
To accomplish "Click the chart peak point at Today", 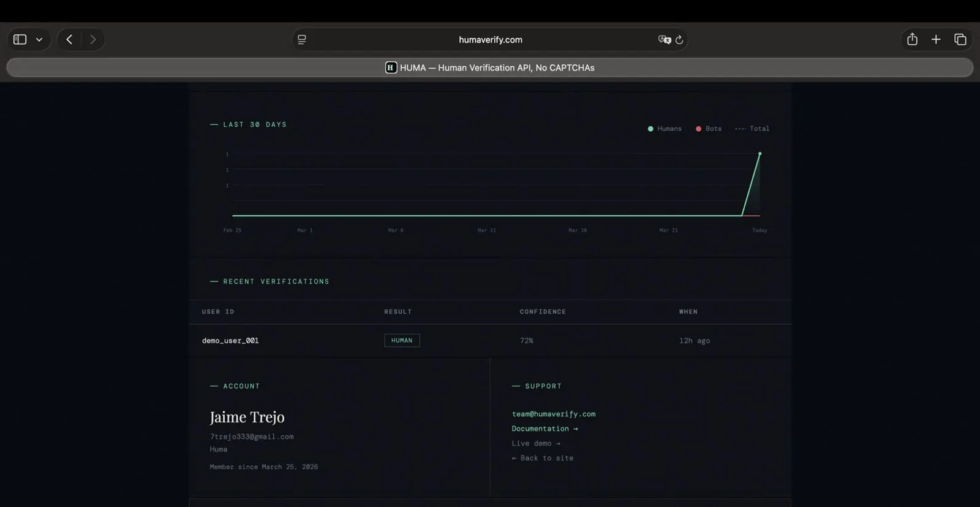I will [759, 153].
